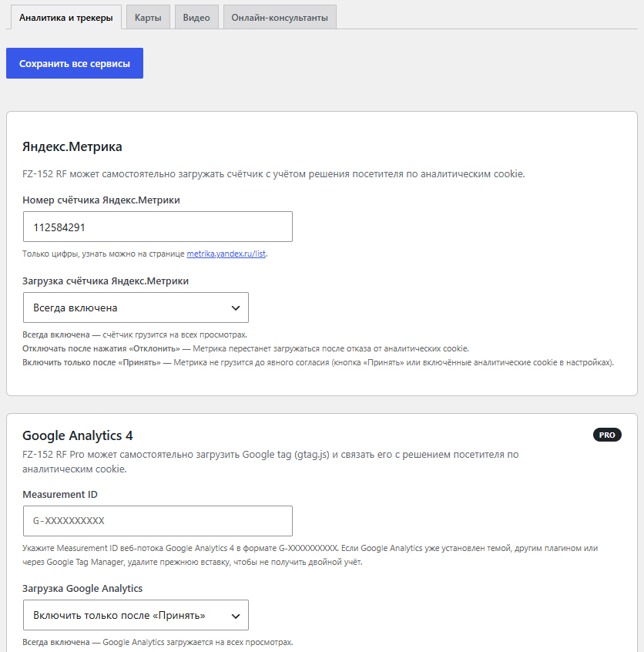Open the metrika.yandex.ru/list link
644x652 pixels.
(226, 254)
